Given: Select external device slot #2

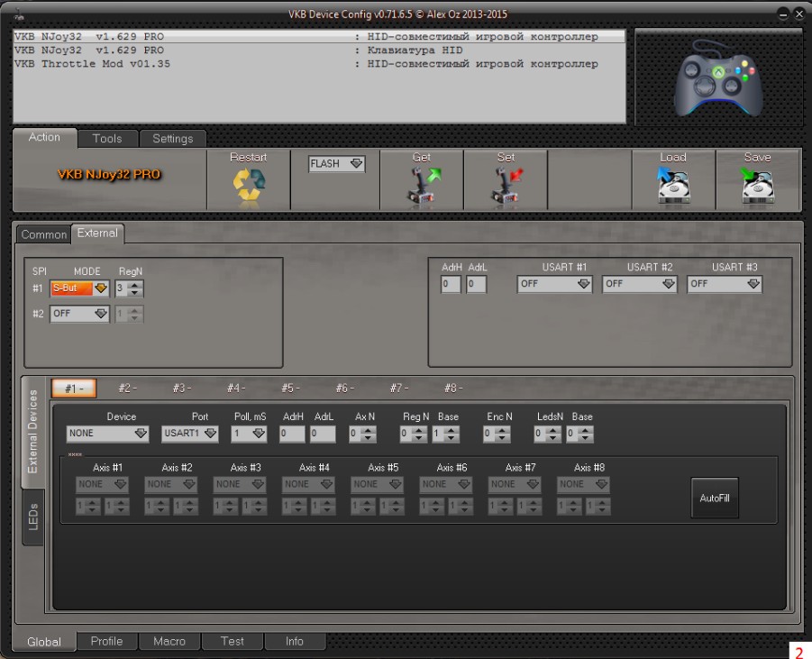Looking at the screenshot, I should (127, 388).
